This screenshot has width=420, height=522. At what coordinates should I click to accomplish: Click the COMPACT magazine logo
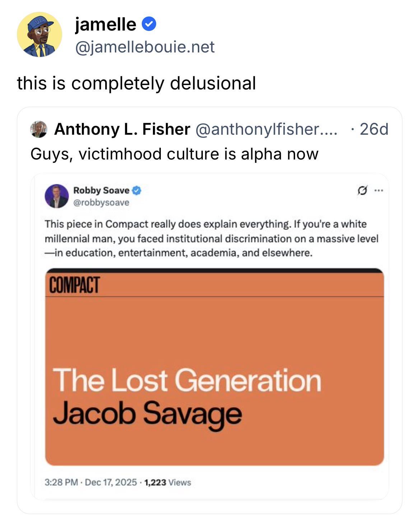pyautogui.click(x=74, y=285)
